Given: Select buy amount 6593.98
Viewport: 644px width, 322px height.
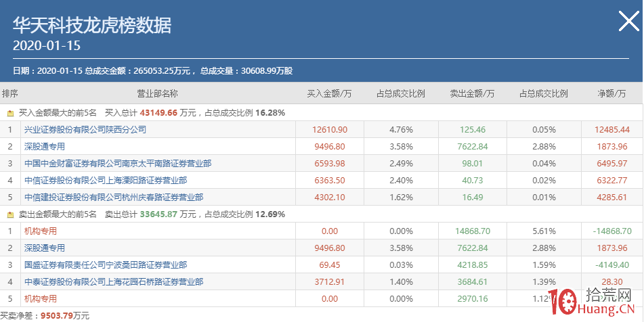Looking at the screenshot, I should pos(329,164).
